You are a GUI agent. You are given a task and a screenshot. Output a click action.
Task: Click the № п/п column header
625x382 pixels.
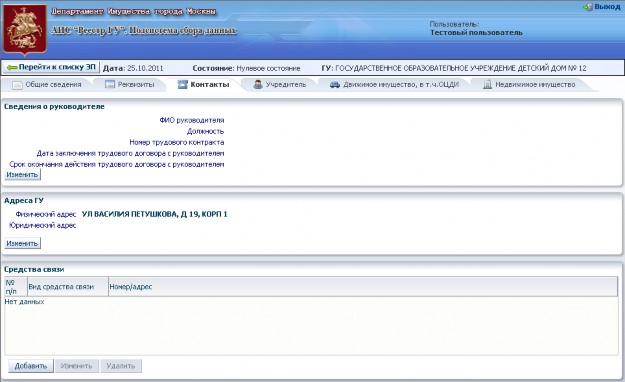pos(16,287)
